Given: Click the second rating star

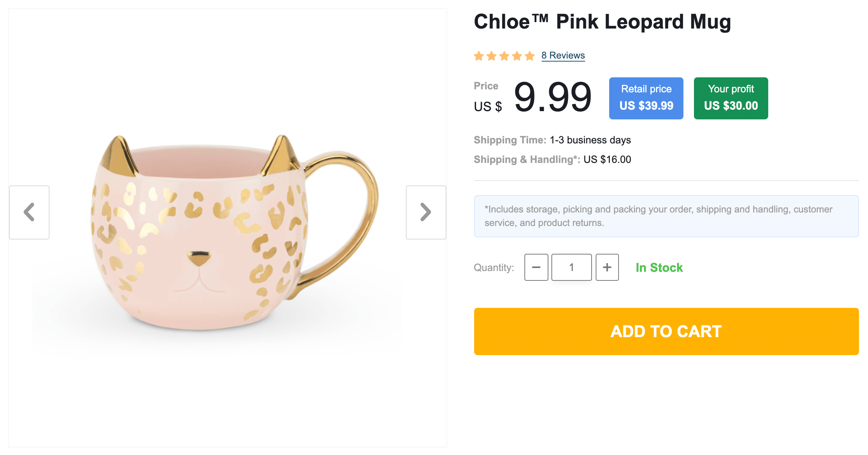Looking at the screenshot, I should click(x=491, y=56).
